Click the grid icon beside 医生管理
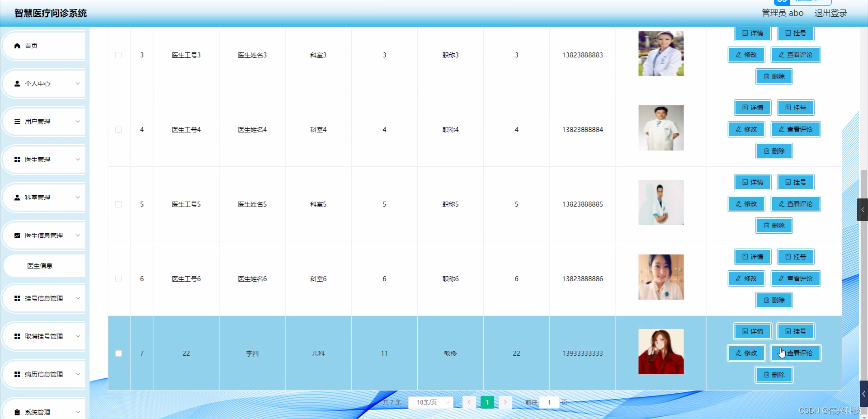Viewport: 868px width, 419px height. point(17,159)
